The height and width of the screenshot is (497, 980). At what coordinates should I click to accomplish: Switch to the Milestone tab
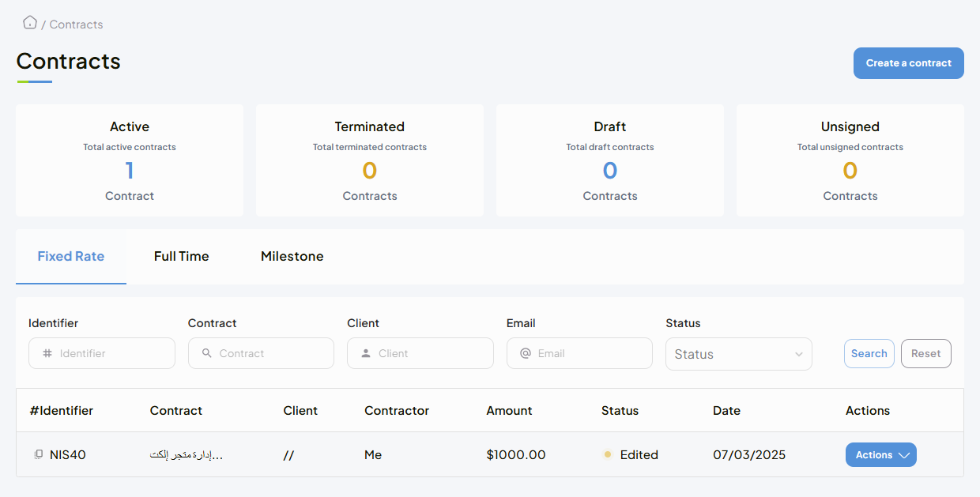click(x=292, y=256)
